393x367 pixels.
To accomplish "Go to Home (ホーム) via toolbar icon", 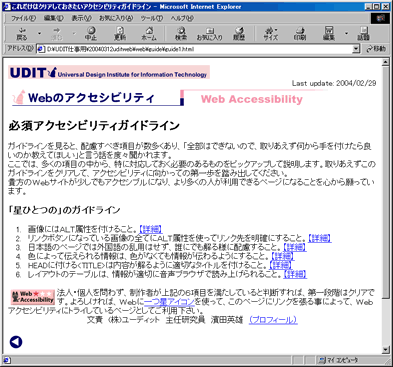I will [149, 33].
